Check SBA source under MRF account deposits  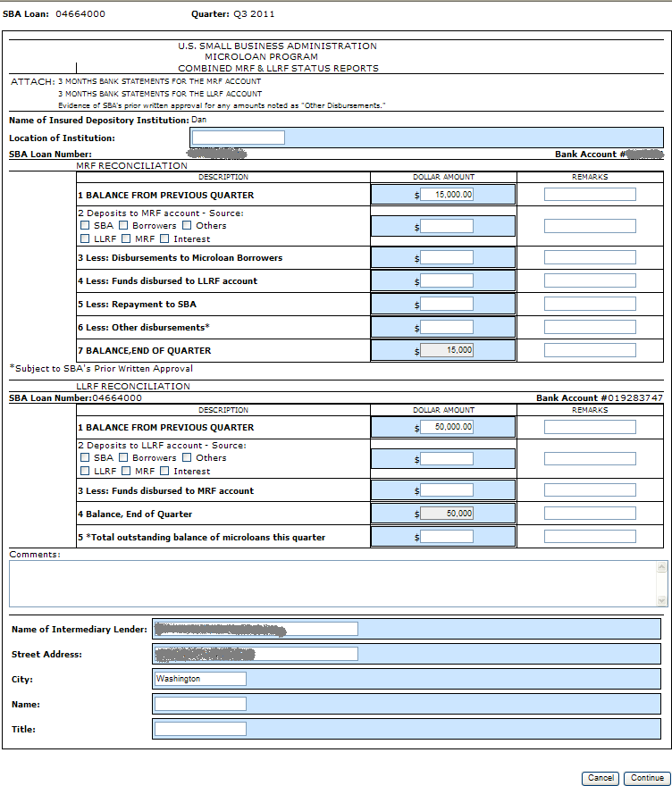click(x=85, y=226)
